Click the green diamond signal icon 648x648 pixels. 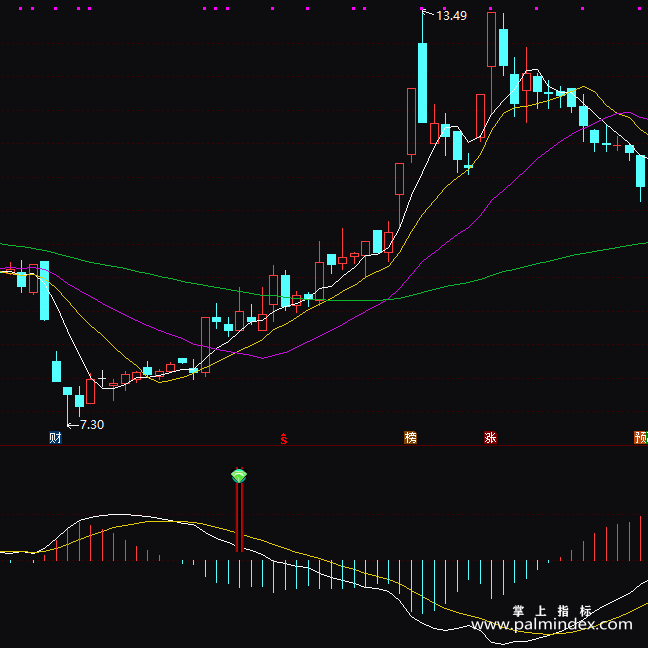click(x=239, y=476)
